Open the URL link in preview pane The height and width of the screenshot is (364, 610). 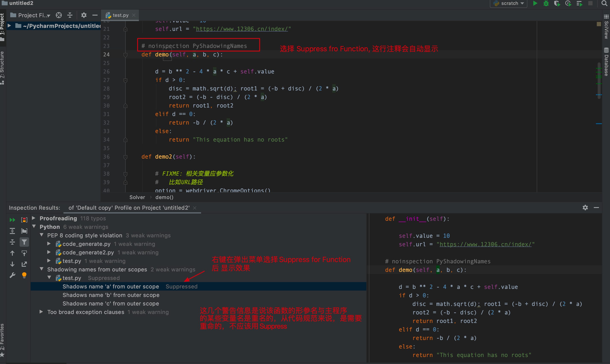[x=485, y=244]
